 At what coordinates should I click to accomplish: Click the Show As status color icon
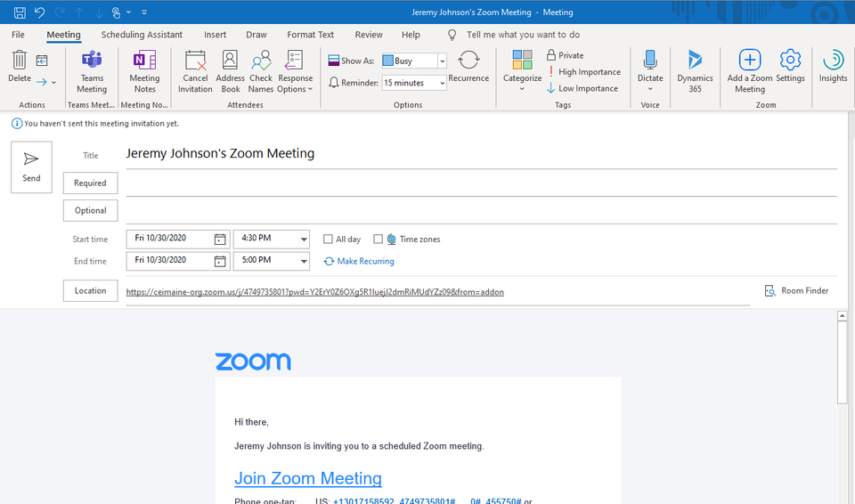[334, 60]
